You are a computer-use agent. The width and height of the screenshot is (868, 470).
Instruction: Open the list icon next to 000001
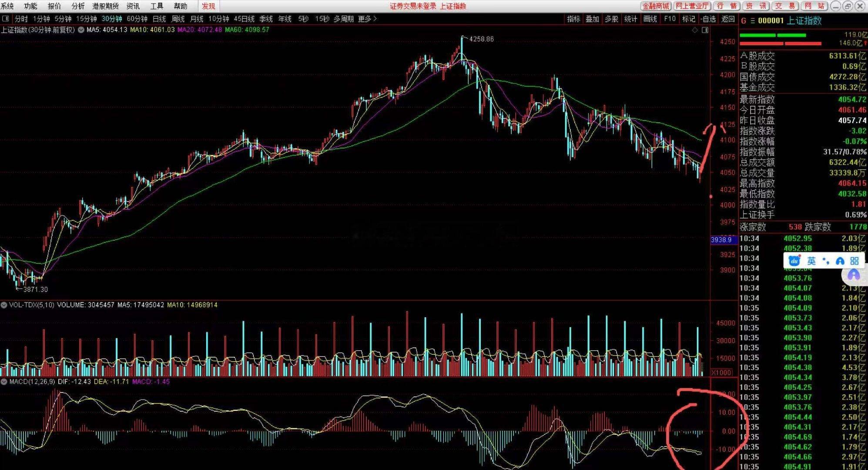(x=752, y=20)
